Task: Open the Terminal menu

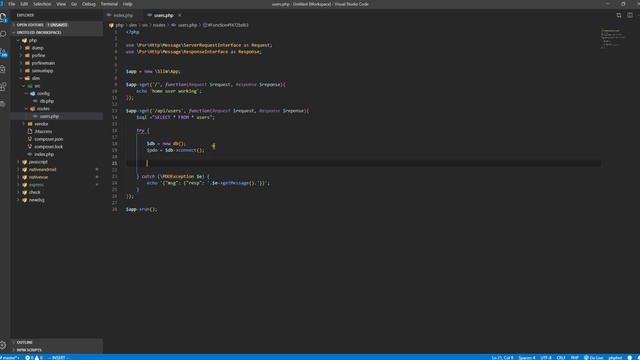Action: point(109,4)
